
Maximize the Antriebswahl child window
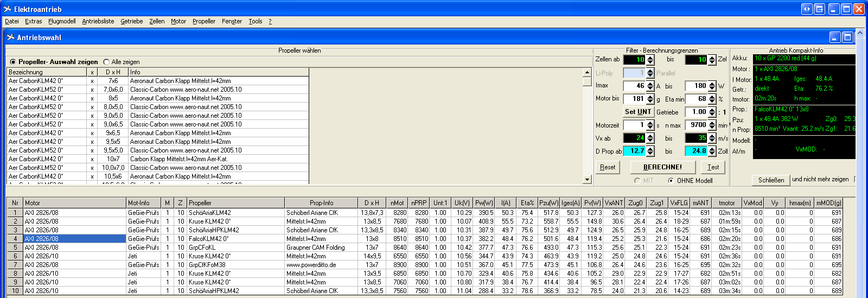(x=847, y=37)
